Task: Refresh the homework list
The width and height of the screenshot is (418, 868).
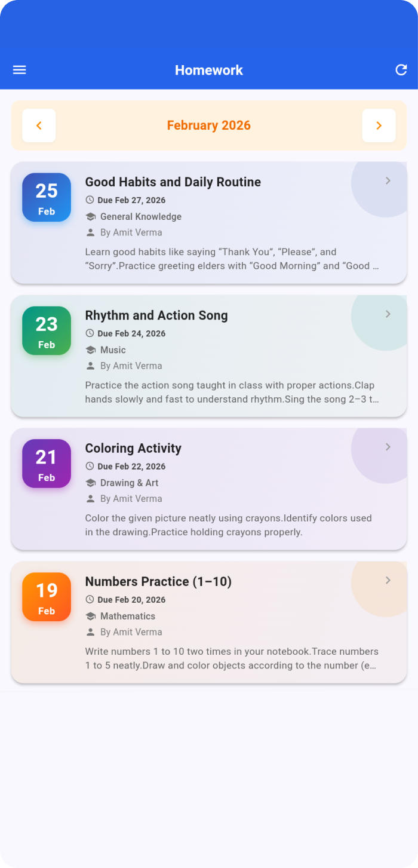Action: [401, 70]
